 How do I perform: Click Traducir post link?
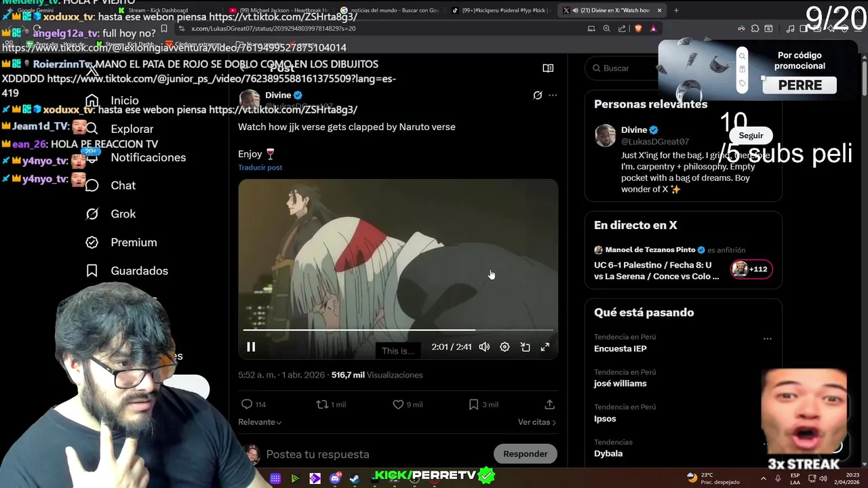click(260, 167)
